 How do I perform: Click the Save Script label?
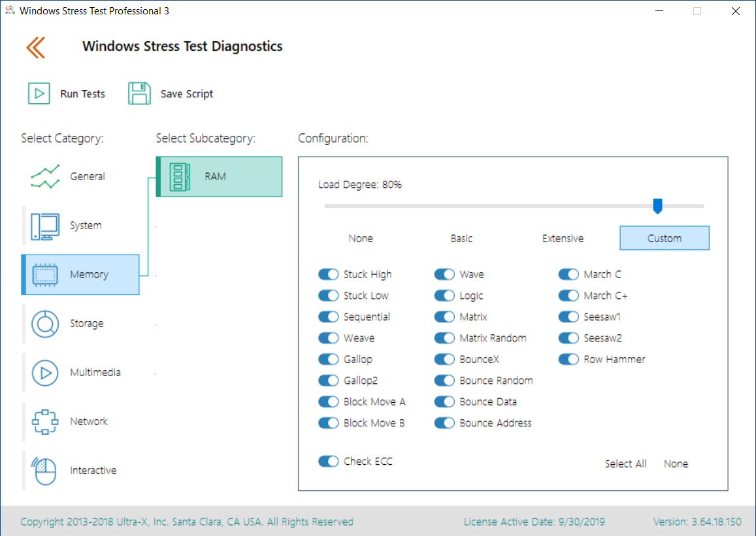tap(187, 94)
